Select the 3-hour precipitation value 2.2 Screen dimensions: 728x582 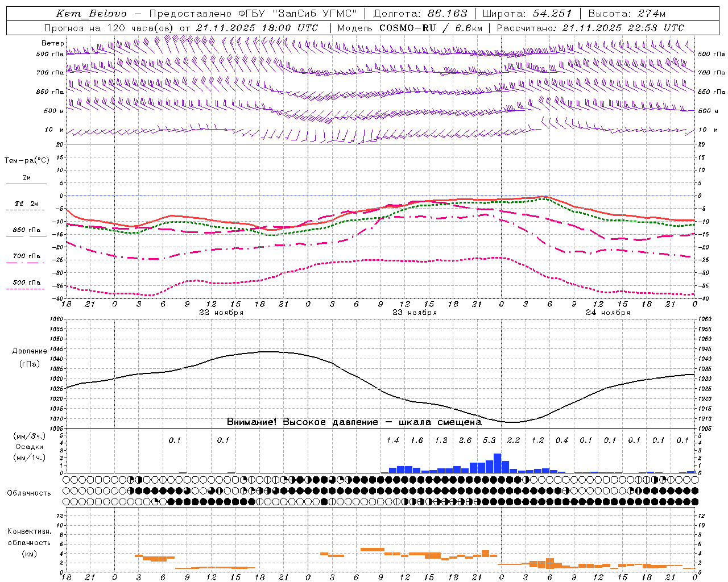point(514,440)
